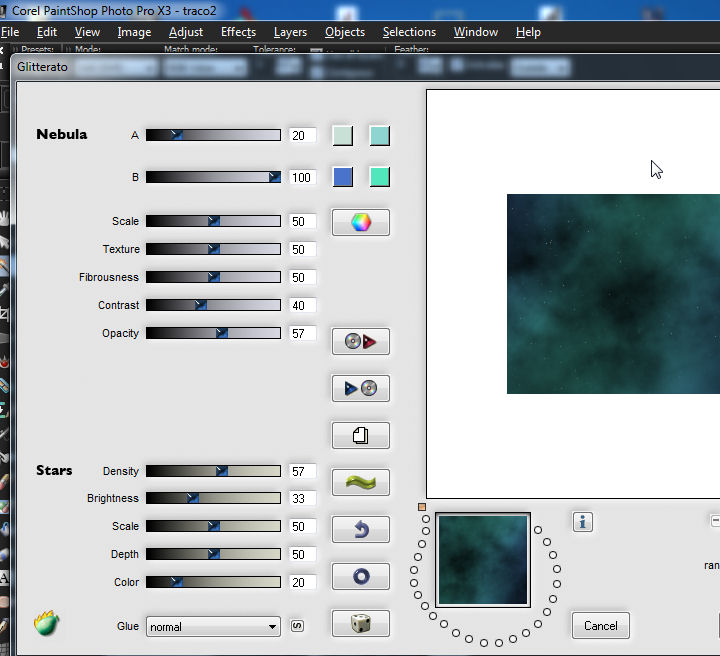Viewport: 720px width, 656px height.
Task: Click the Stars Color slider
Action: [x=213, y=582]
